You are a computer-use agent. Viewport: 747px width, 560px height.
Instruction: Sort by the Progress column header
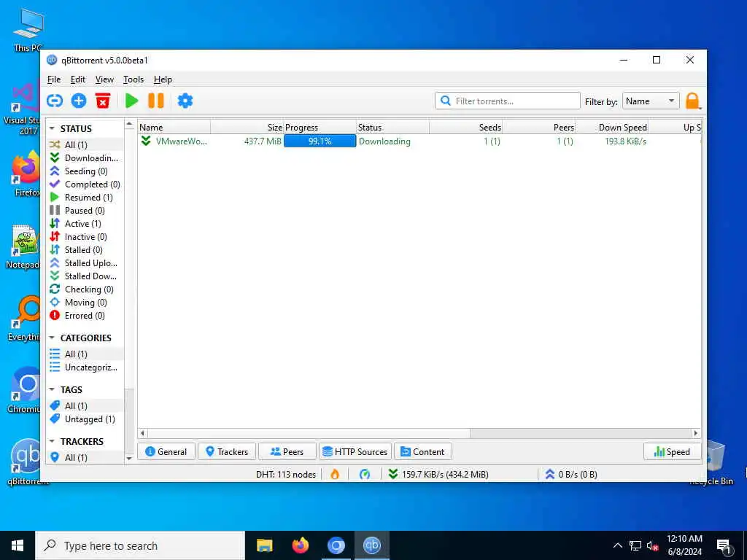(320, 127)
